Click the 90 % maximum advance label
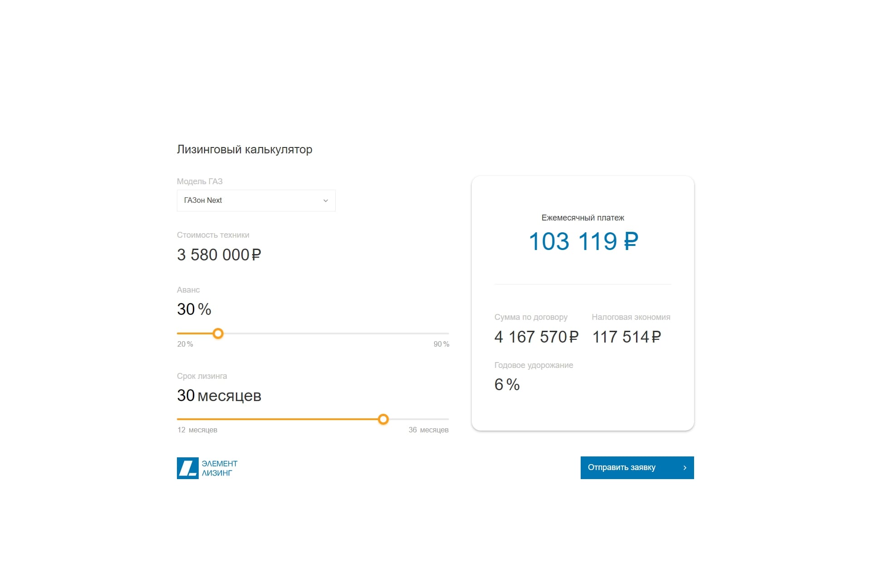 coord(441,344)
